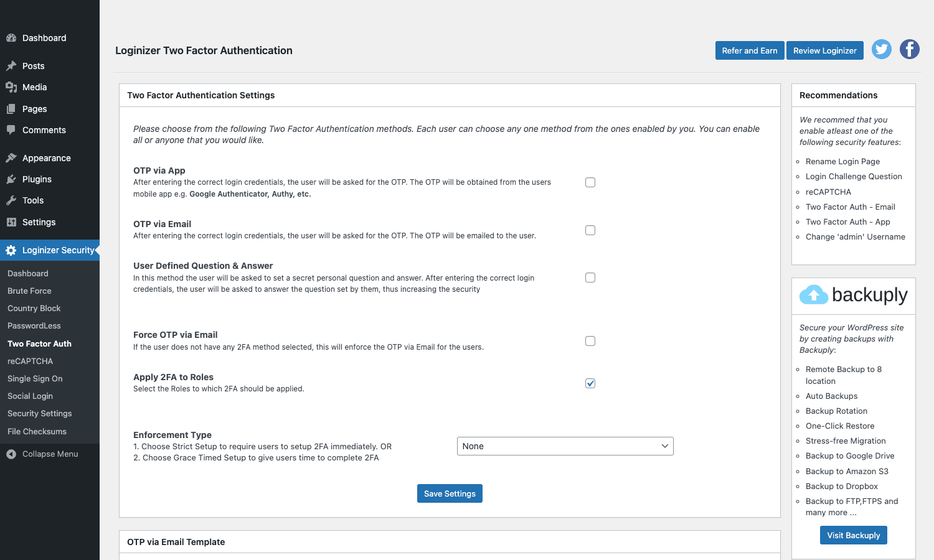This screenshot has height=560, width=934.
Task: Click the Collapse Menu arrow icon
Action: (x=11, y=454)
